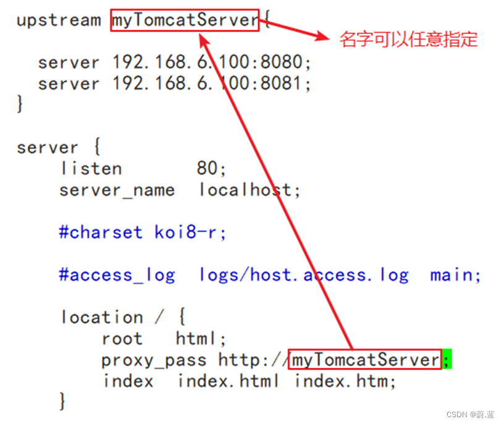Click the word 'upstream' in the first line
504x424 pixels.
tap(59, 20)
